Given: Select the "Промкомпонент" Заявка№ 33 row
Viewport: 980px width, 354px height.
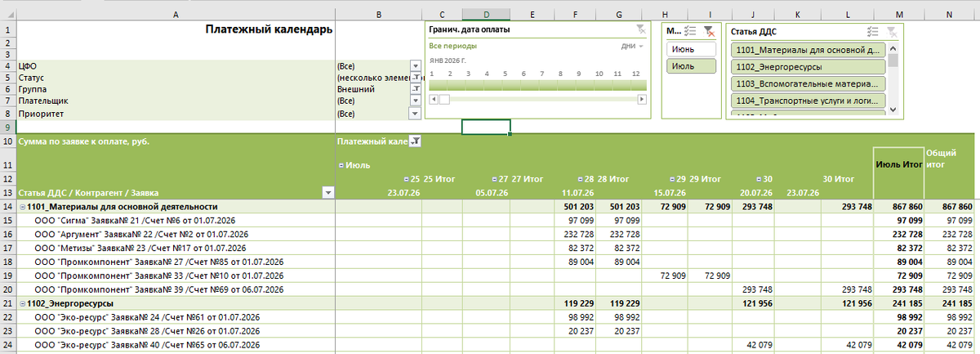Looking at the screenshot, I should tap(176, 276).
